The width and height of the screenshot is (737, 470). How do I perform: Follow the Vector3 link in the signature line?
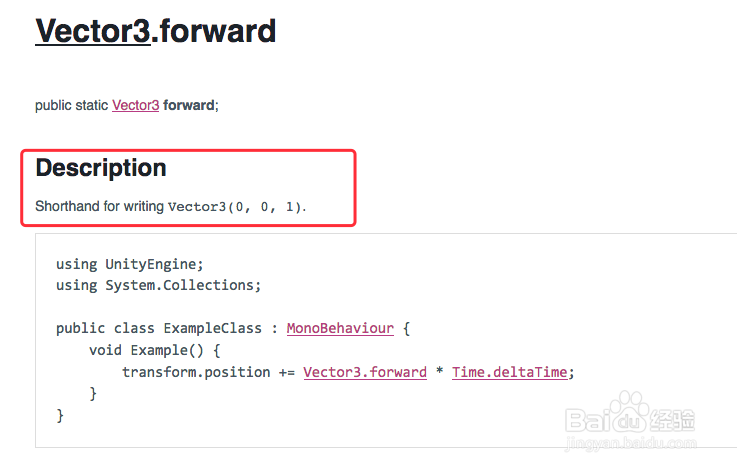click(x=135, y=105)
